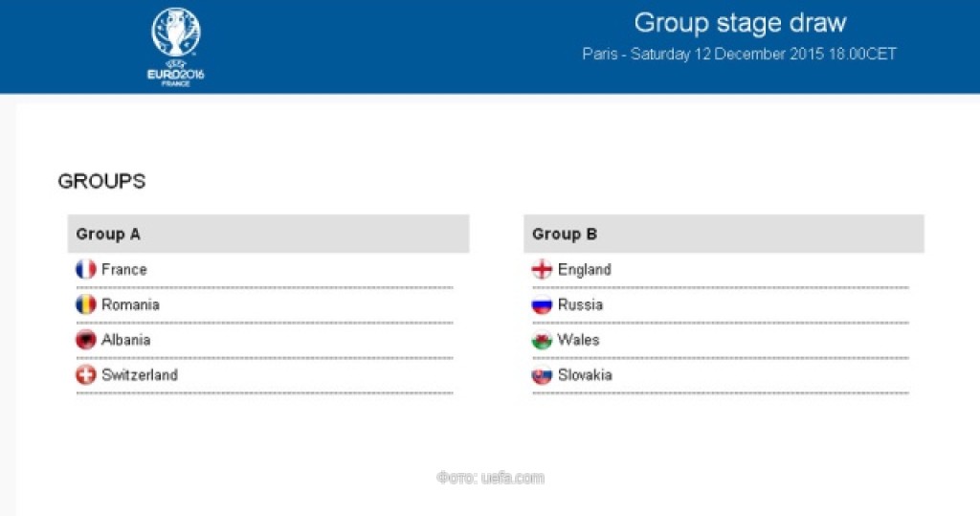The image size is (980, 516).
Task: Open the Romania team link
Action: point(130,305)
